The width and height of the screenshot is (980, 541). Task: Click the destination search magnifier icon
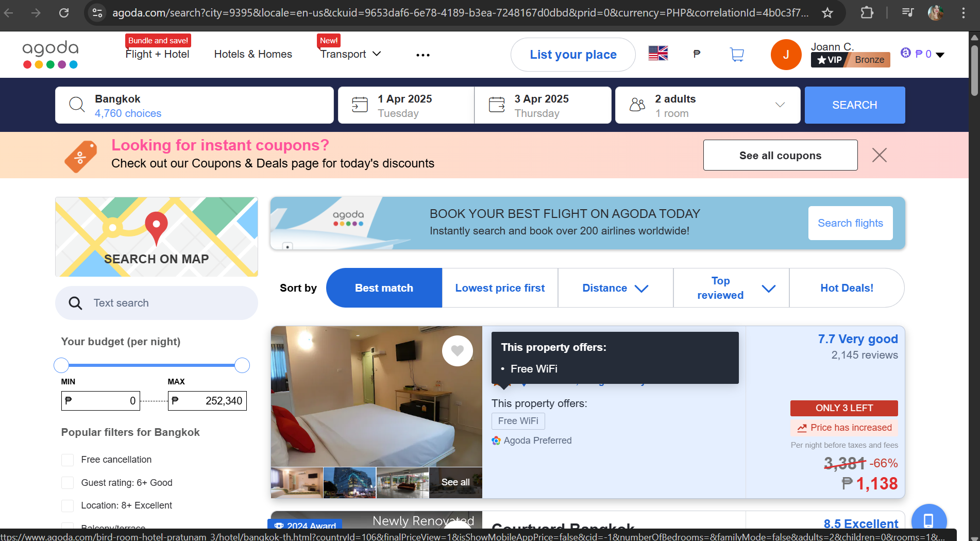click(x=77, y=105)
